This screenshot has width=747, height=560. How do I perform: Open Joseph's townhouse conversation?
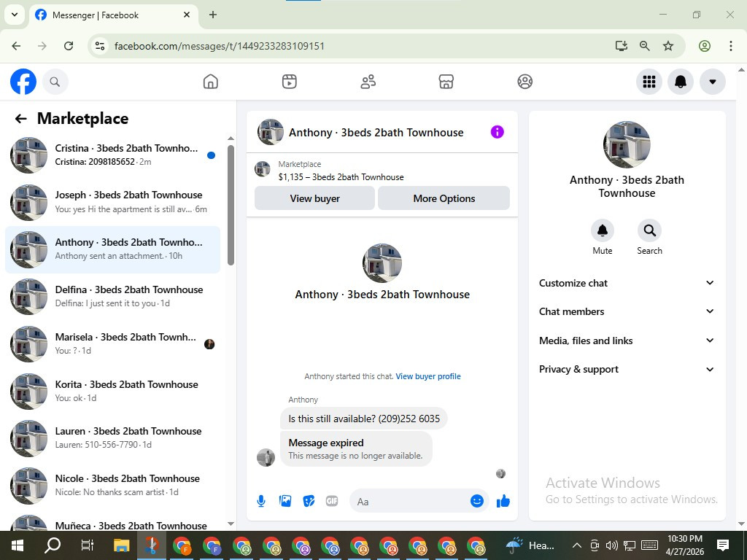pos(112,202)
